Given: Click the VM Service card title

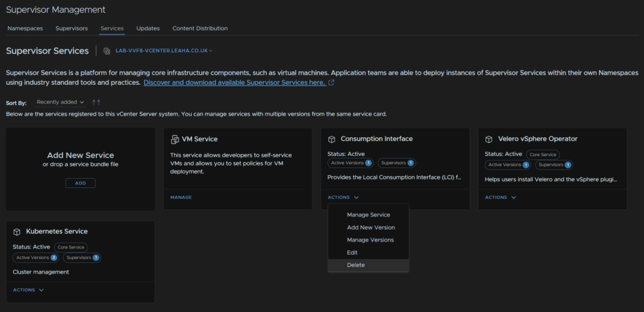Looking at the screenshot, I should 199,139.
